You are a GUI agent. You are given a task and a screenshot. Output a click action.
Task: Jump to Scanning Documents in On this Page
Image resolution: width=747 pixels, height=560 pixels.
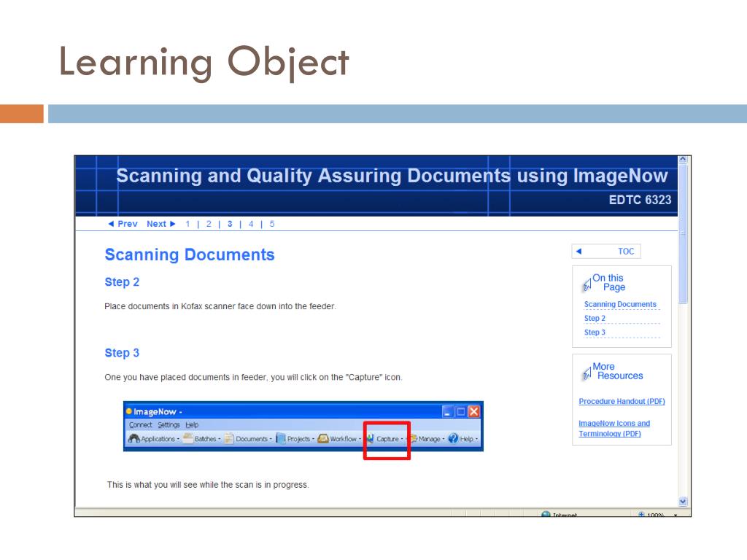click(x=620, y=304)
